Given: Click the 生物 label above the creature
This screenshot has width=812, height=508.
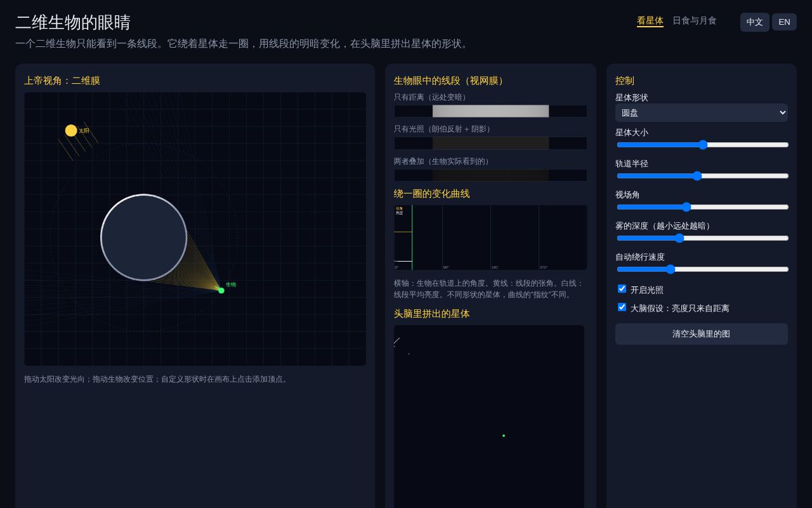Looking at the screenshot, I should point(231,284).
